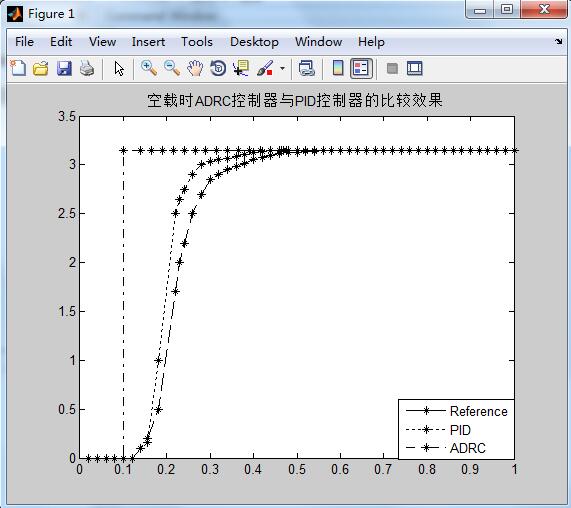Open the View menu
The width and height of the screenshot is (571, 508).
click(x=102, y=42)
